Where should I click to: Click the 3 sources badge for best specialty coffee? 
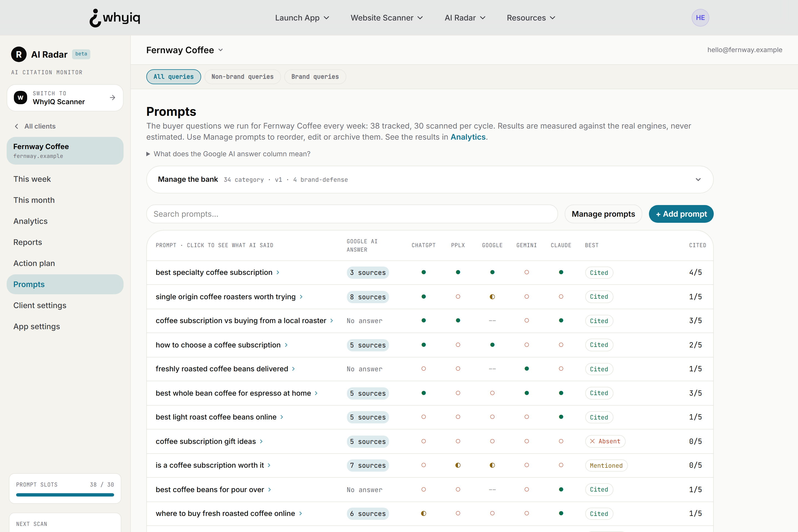coord(368,272)
